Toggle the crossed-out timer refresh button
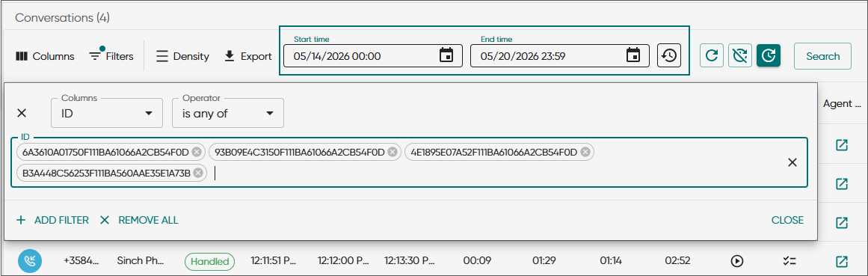Image resolution: width=868 pixels, height=276 pixels. [x=739, y=55]
